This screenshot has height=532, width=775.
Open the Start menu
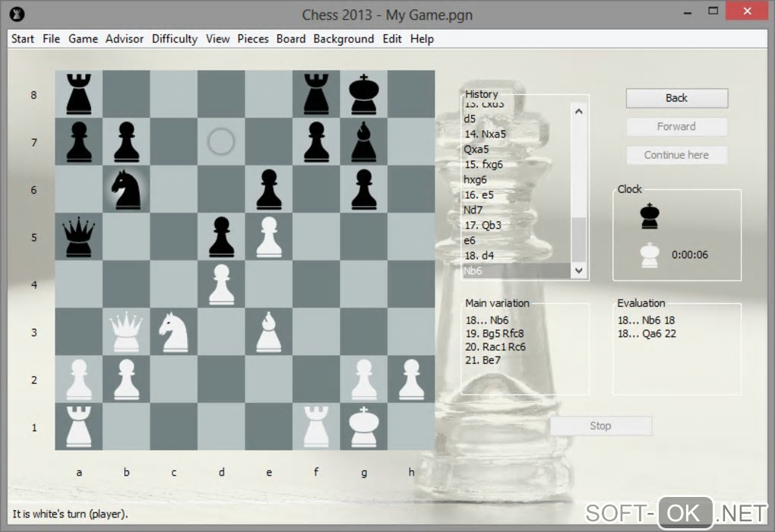[23, 39]
